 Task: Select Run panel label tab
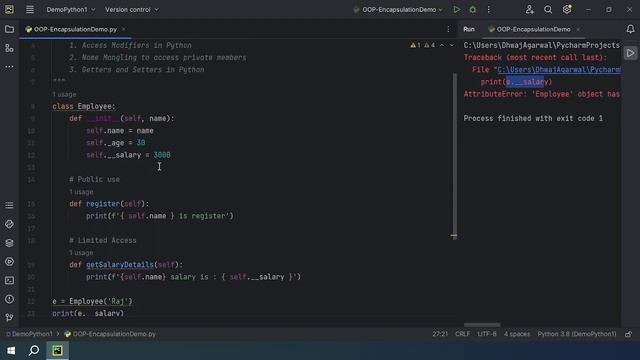[x=469, y=29]
